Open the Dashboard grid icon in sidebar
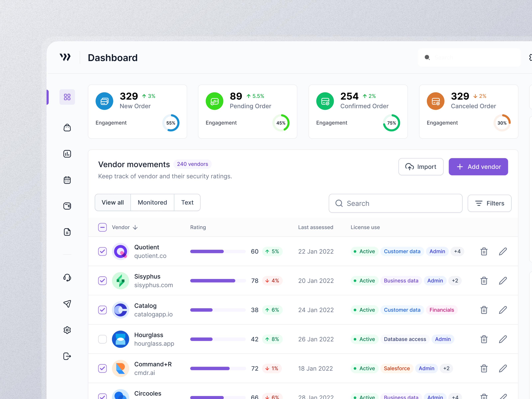Viewport: 532px width, 399px height. click(x=67, y=97)
